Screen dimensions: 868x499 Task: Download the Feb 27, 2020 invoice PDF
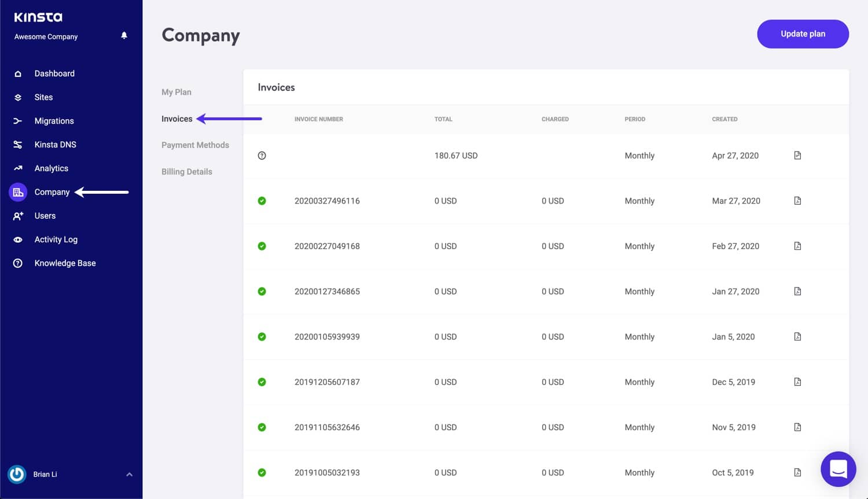pyautogui.click(x=797, y=246)
